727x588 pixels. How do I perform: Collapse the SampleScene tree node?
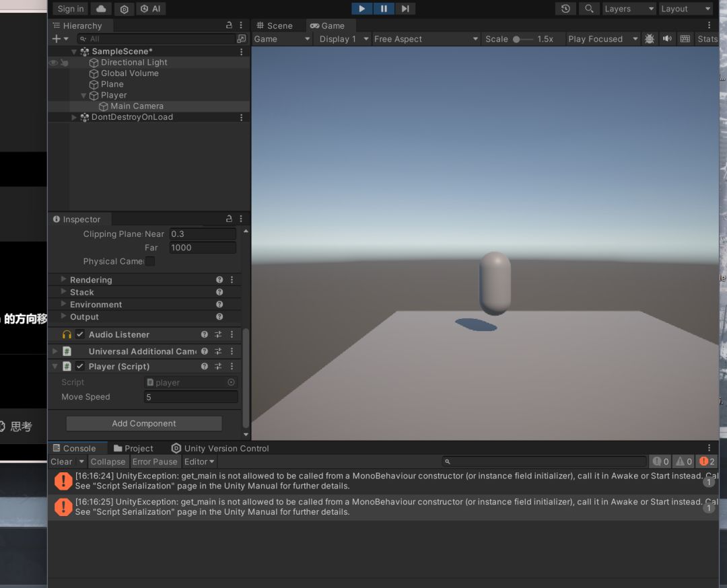click(74, 51)
